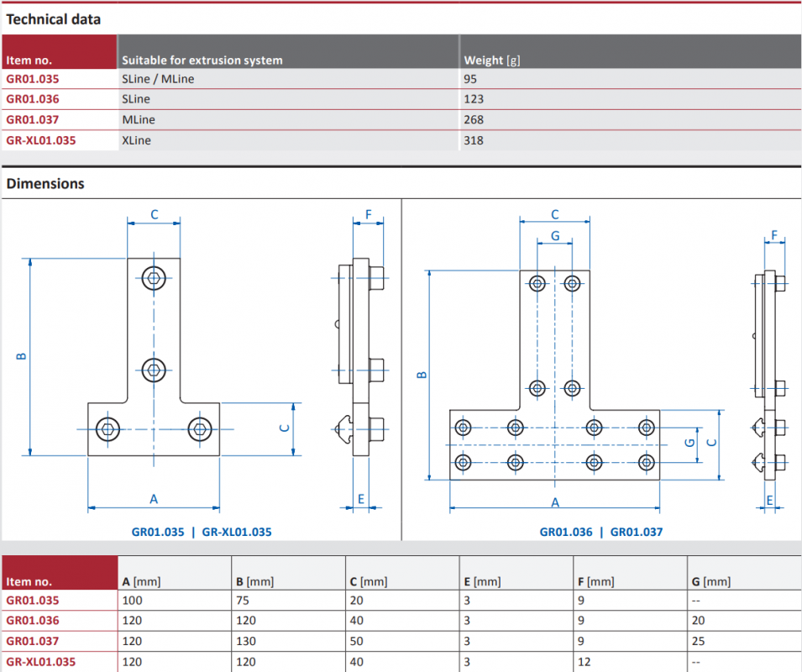Click the "A [mm]" column header
Image resolution: width=802 pixels, height=672 pixels.
(x=142, y=581)
